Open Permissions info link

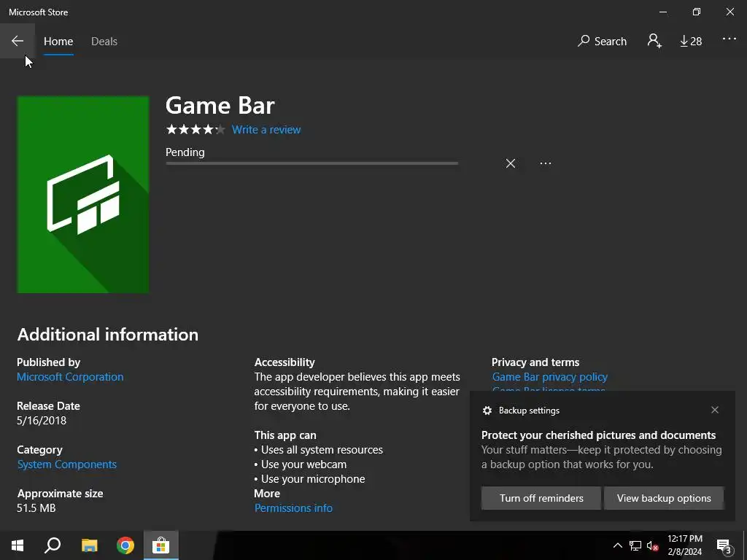pos(293,508)
